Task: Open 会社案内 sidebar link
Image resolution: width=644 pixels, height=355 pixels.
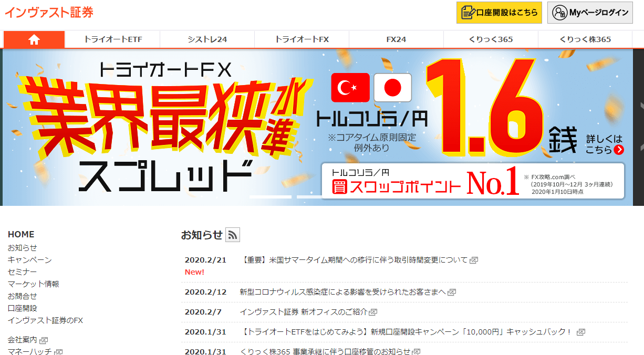Action: coord(23,340)
